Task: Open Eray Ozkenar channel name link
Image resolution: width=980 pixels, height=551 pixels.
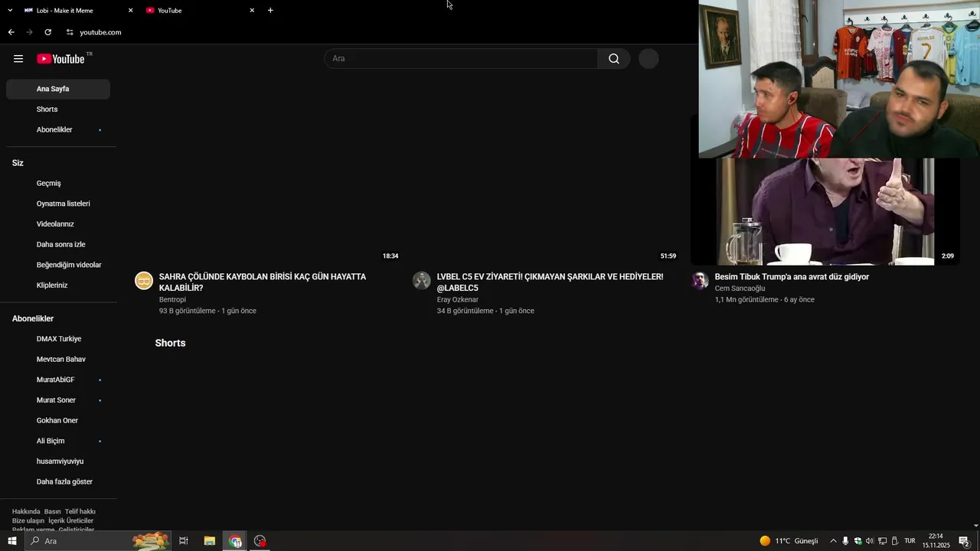Action: click(x=457, y=299)
